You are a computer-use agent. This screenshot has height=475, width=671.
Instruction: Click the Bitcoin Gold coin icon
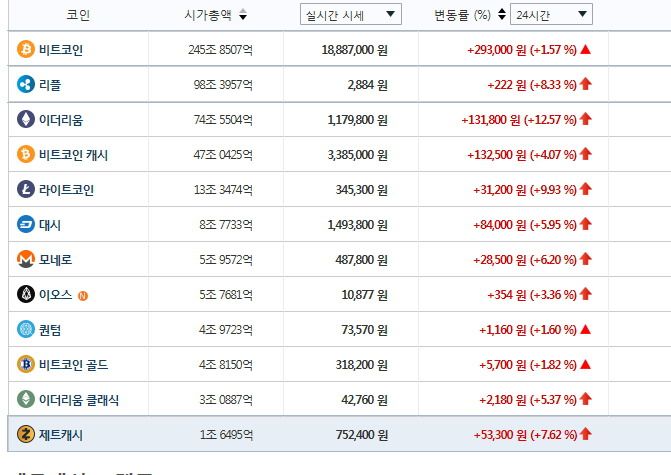26,364
